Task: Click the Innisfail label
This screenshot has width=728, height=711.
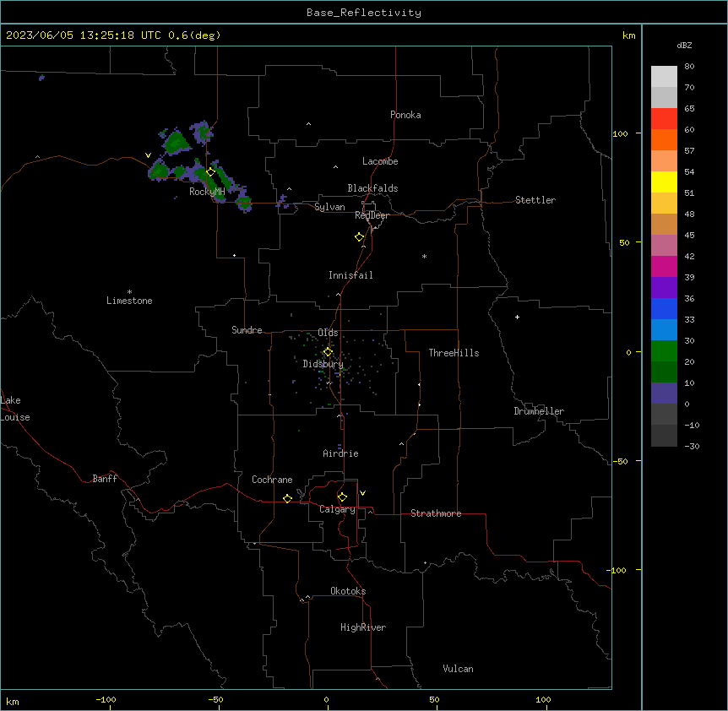Action: point(350,275)
